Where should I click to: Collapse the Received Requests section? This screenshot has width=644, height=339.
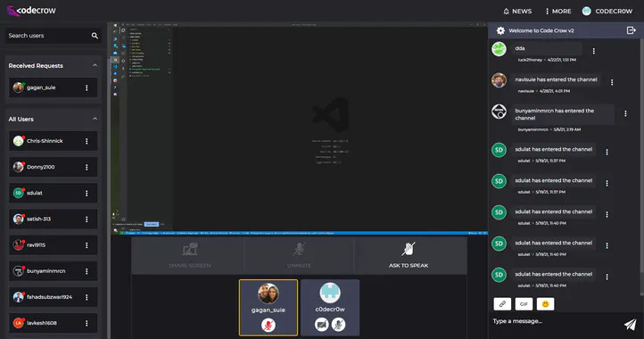(x=95, y=65)
